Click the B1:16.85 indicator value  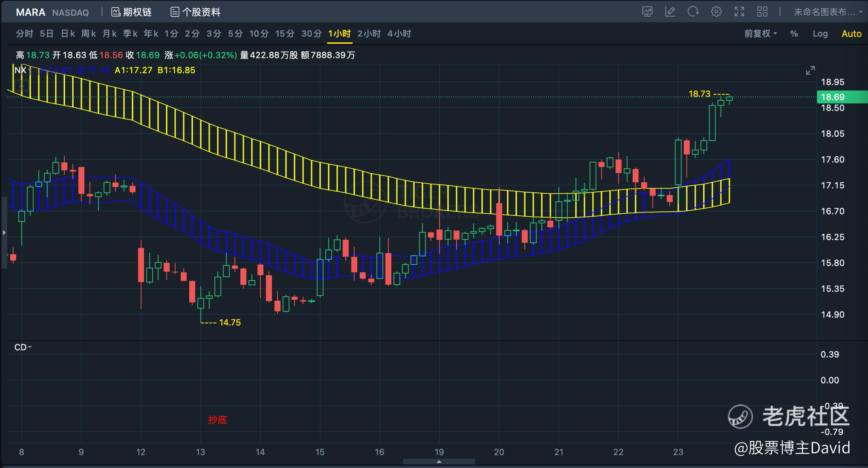(x=176, y=70)
